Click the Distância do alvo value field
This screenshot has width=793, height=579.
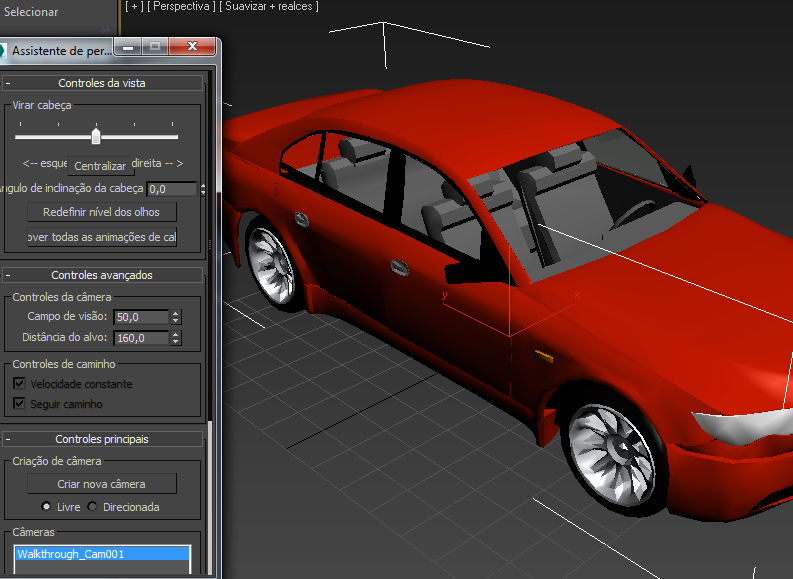[x=141, y=338]
